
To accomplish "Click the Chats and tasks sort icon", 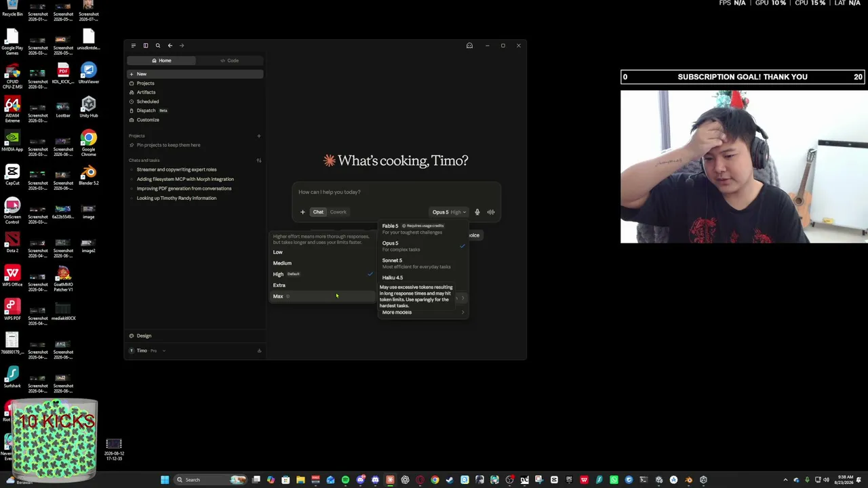I will [258, 161].
